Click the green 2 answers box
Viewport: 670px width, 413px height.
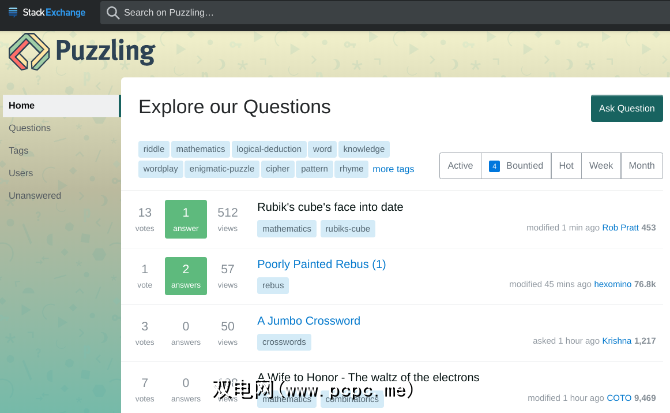186,276
